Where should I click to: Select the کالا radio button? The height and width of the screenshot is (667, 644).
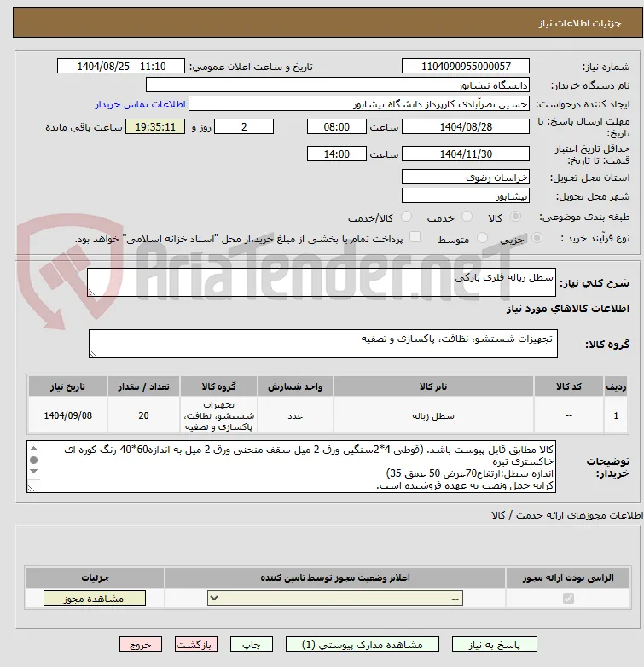515,217
